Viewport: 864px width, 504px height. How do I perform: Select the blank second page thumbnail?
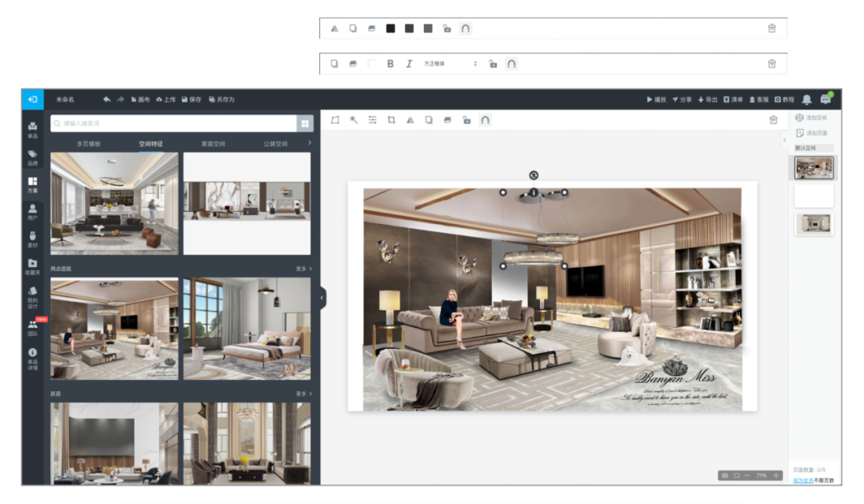tap(814, 195)
